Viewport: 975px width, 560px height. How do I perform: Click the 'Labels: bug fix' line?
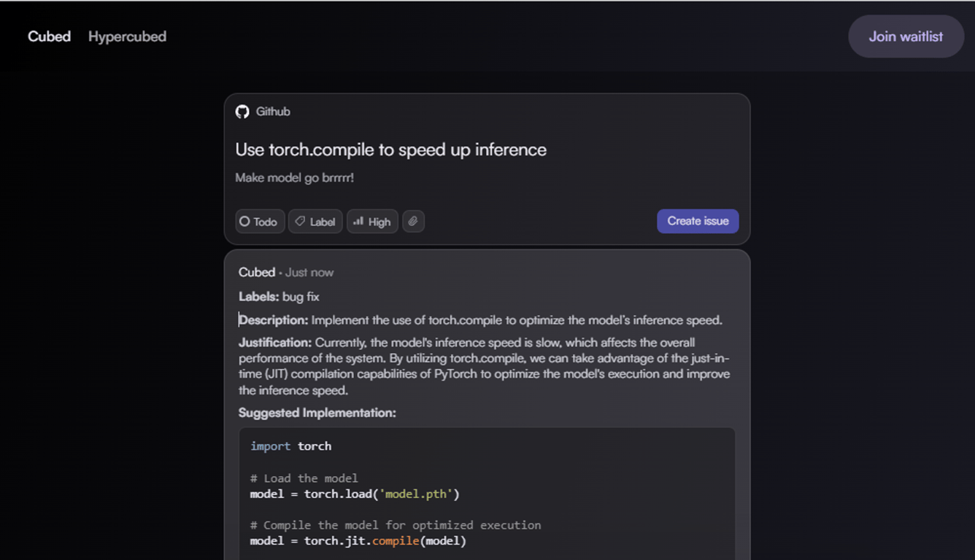[279, 297]
